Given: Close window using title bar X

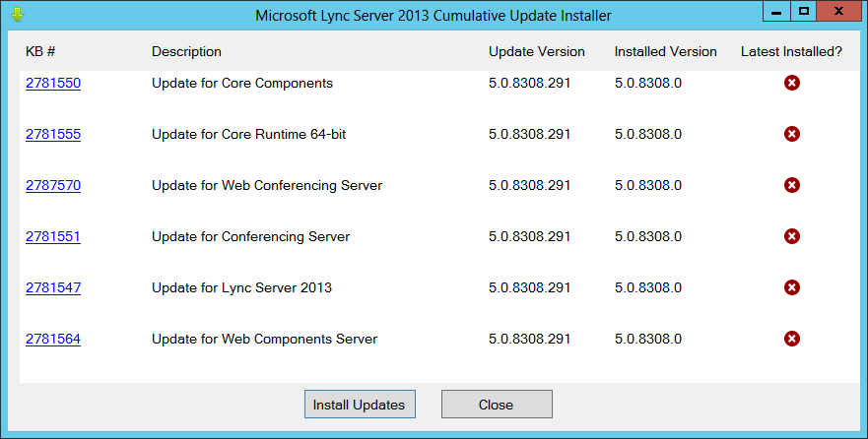Looking at the screenshot, I should click(x=838, y=12).
